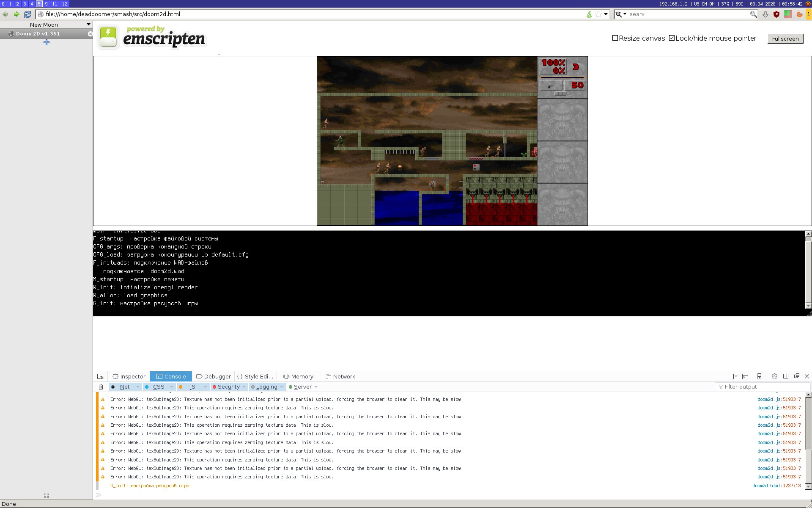Open the Security filter dropdown arrow
812x508 pixels.
pyautogui.click(x=244, y=387)
